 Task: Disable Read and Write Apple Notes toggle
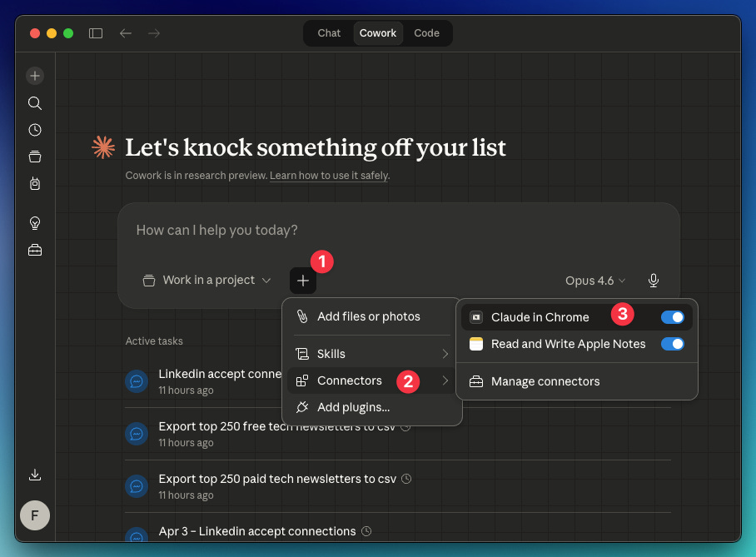click(x=673, y=344)
